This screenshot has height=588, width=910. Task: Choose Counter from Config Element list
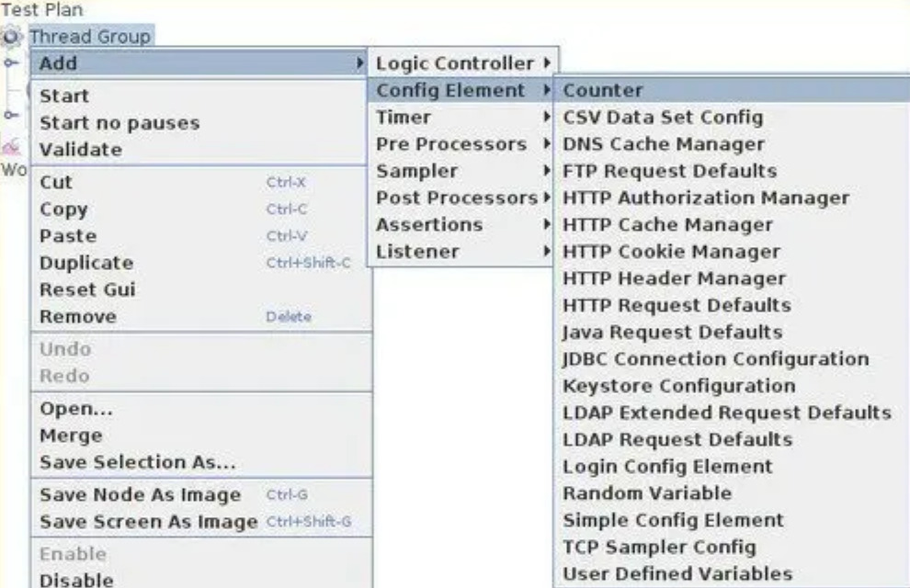tap(603, 90)
